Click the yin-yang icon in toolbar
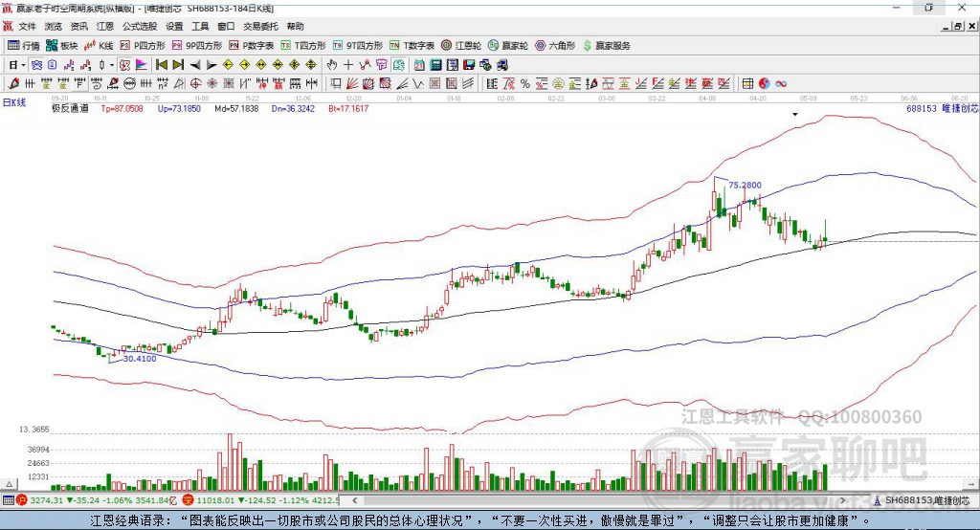 [x=764, y=83]
